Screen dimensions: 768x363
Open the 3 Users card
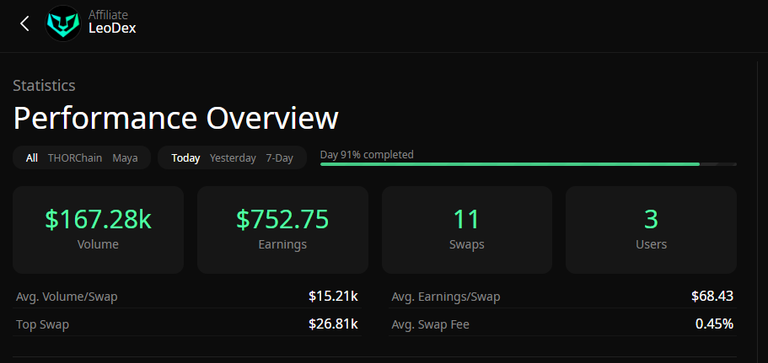point(651,230)
